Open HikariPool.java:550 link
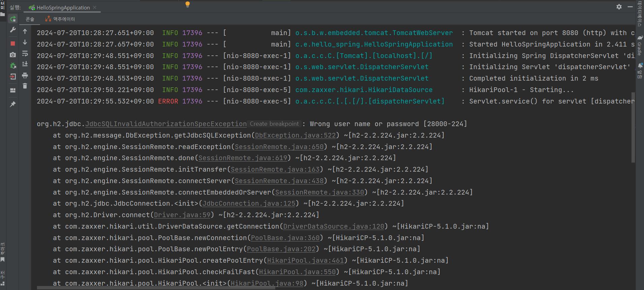644x290 pixels. 297,272
